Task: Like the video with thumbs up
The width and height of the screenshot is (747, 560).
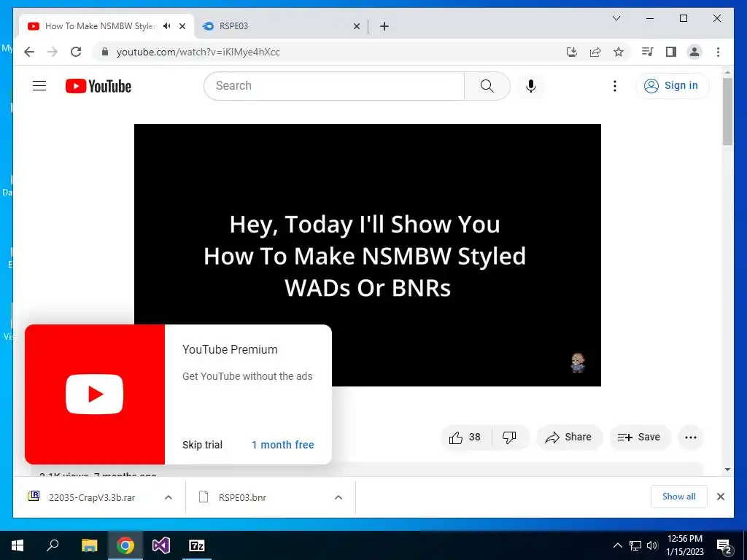Action: coord(465,437)
